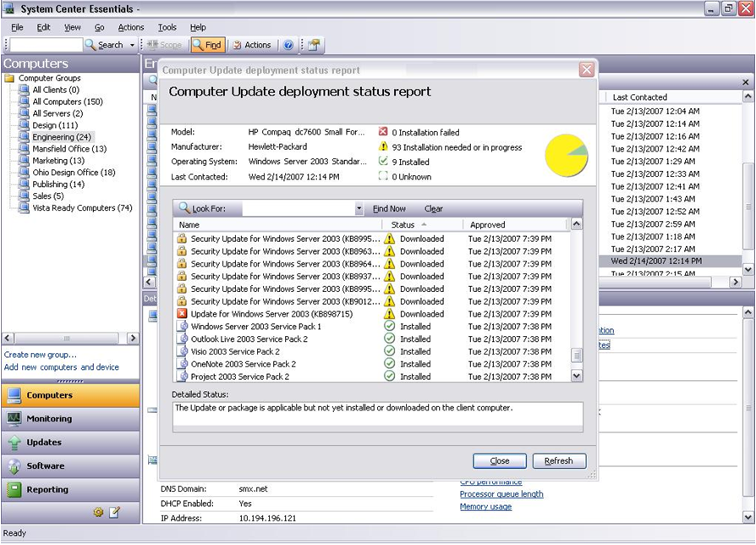This screenshot has height=545, width=756.
Task: Click the Computer Groups folder icon
Action: (9, 78)
